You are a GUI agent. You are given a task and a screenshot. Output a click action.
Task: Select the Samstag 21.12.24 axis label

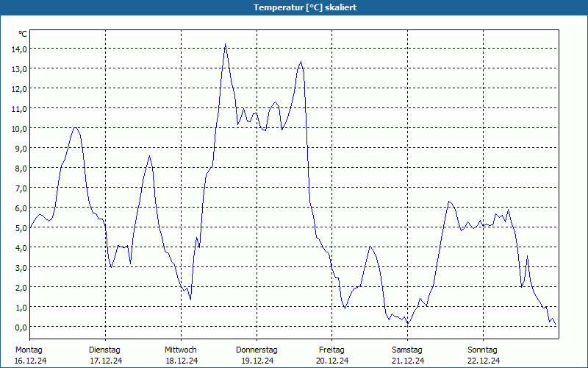[x=408, y=355]
